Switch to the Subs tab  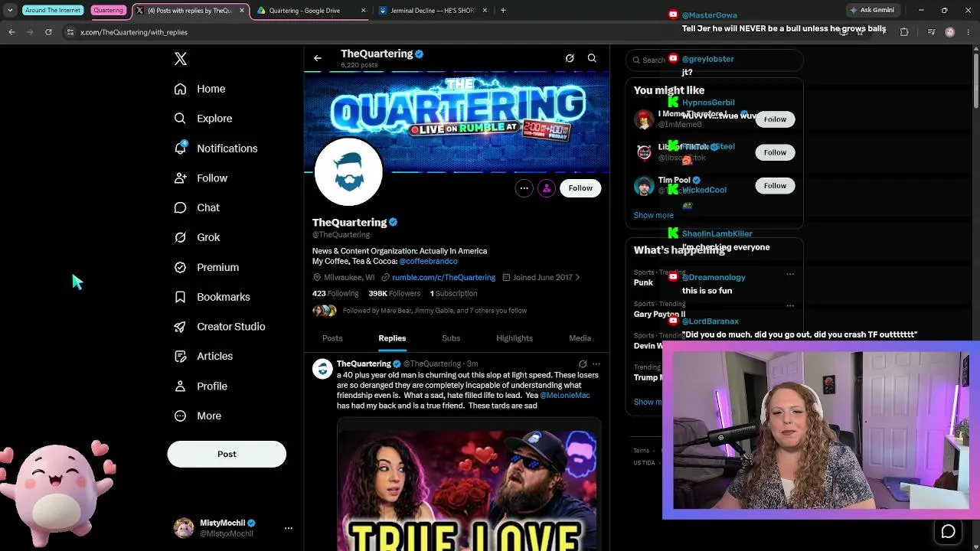[451, 338]
